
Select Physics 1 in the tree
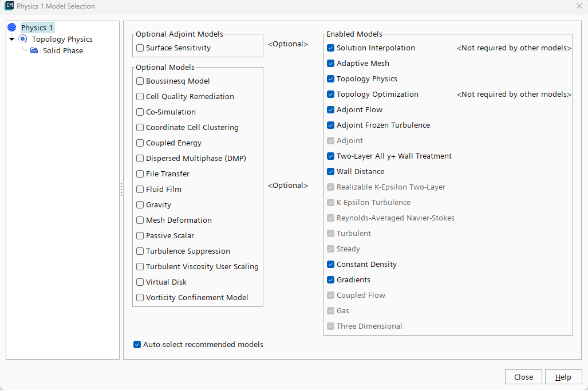pos(37,27)
